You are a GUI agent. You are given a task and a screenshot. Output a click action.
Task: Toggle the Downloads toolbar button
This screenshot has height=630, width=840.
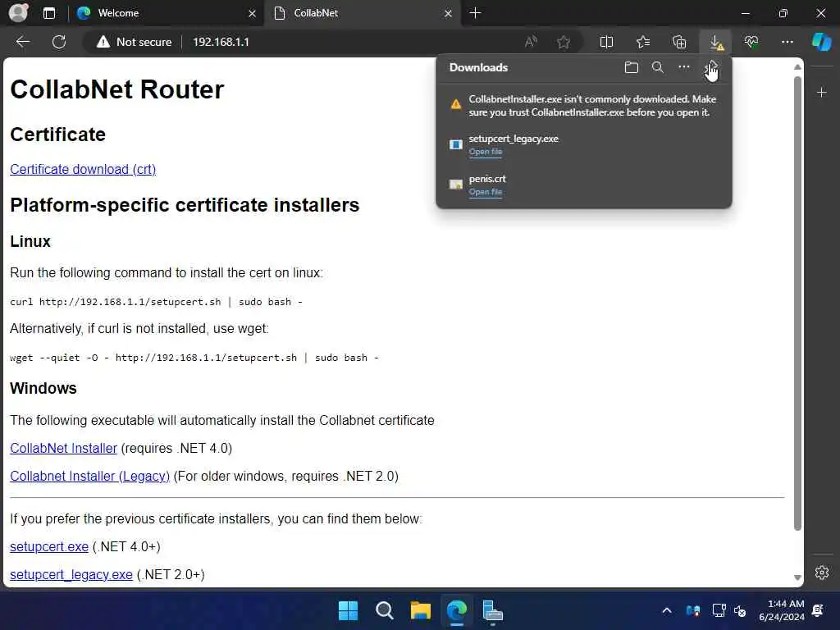coord(715,42)
